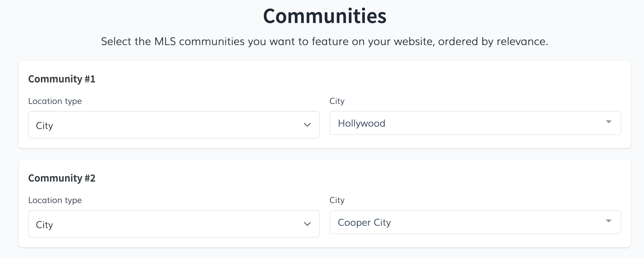
Task: Open Community #1 Location type dropdown
Action: [x=173, y=125]
